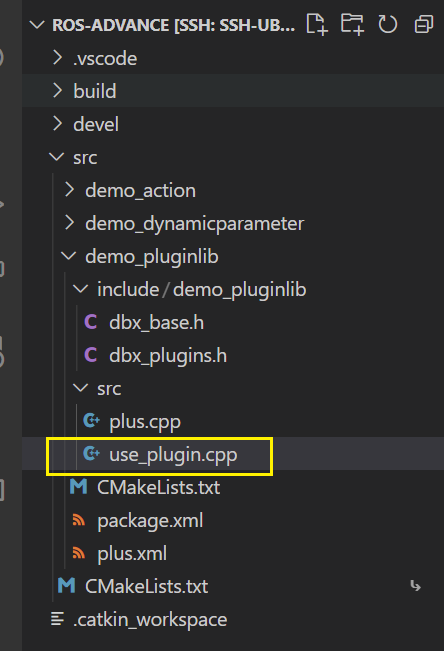Click the New File icon

pos(317,24)
